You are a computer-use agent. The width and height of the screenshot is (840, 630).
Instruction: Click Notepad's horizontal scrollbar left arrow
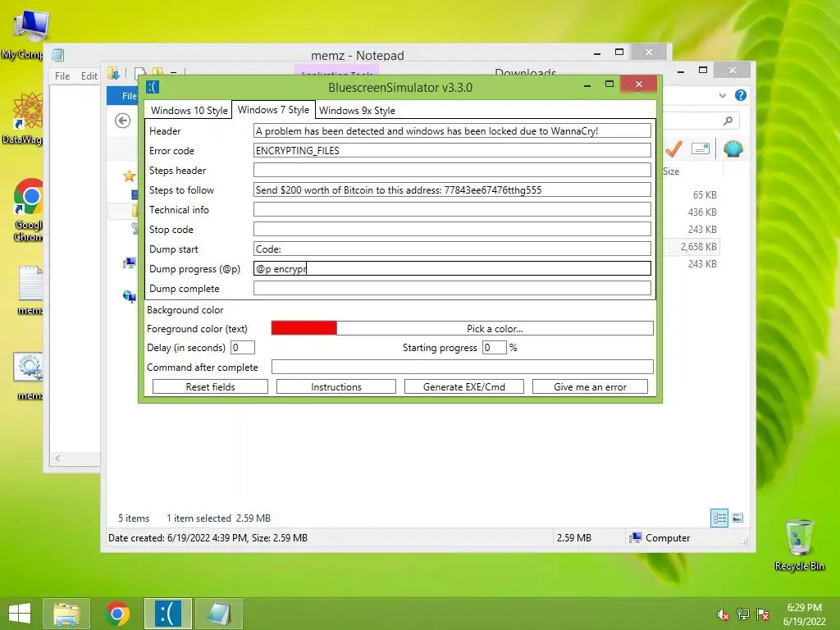tap(57, 458)
